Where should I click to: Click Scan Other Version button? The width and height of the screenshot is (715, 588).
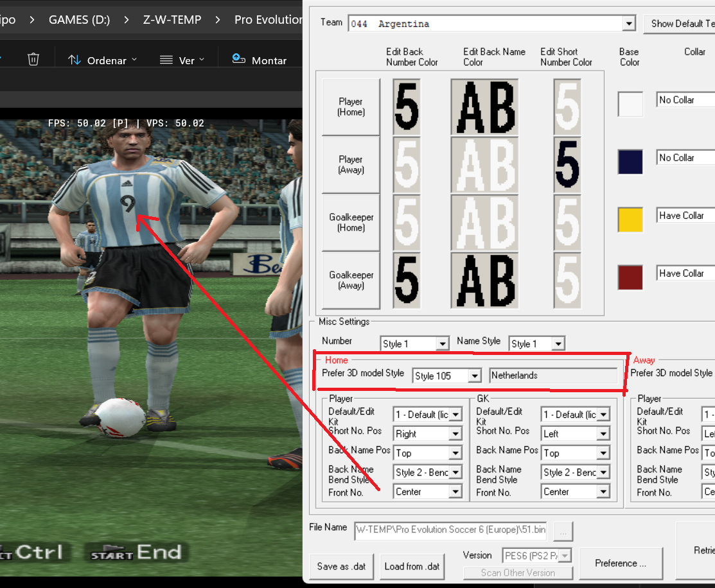coord(518,573)
